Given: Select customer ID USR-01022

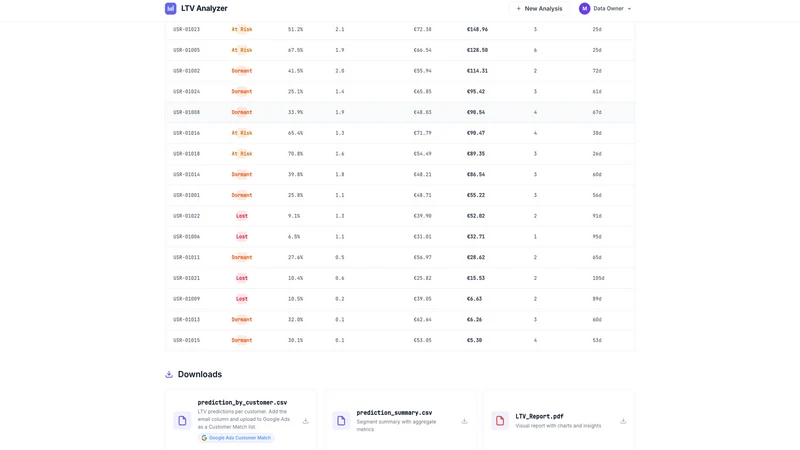Looking at the screenshot, I should (x=186, y=216).
